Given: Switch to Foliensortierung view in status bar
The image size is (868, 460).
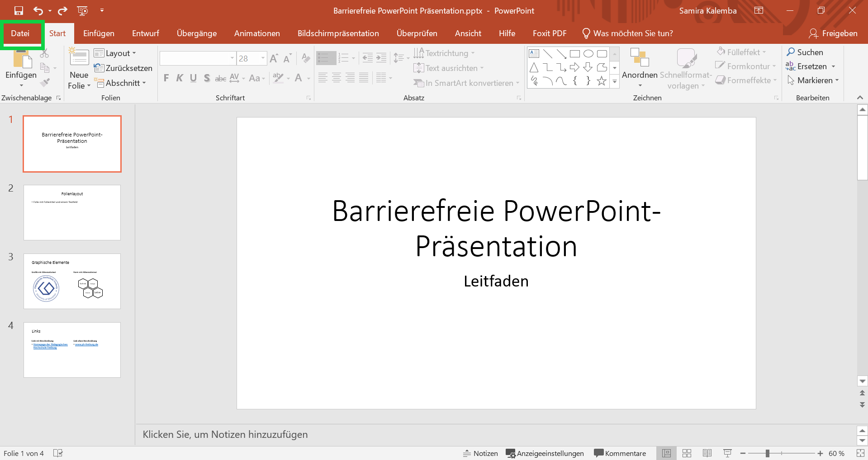Looking at the screenshot, I should click(x=687, y=453).
